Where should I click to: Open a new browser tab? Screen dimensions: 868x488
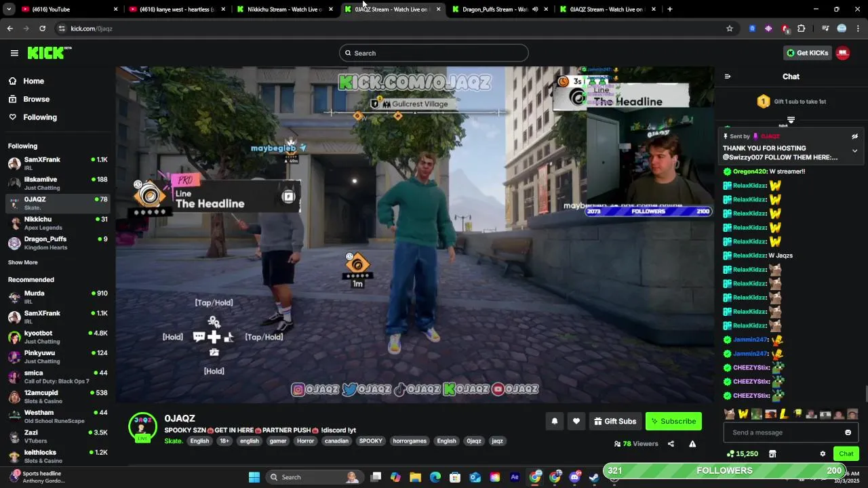point(670,9)
